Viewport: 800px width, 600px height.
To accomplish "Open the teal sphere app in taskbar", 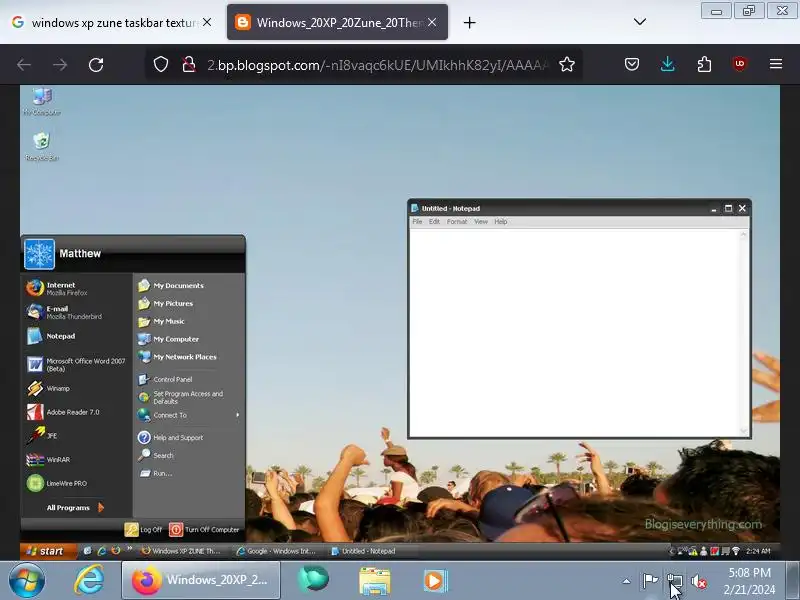I will (313, 580).
